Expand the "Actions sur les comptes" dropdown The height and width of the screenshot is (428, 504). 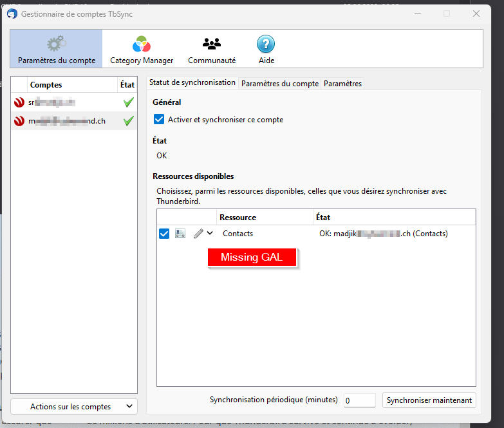click(x=74, y=407)
